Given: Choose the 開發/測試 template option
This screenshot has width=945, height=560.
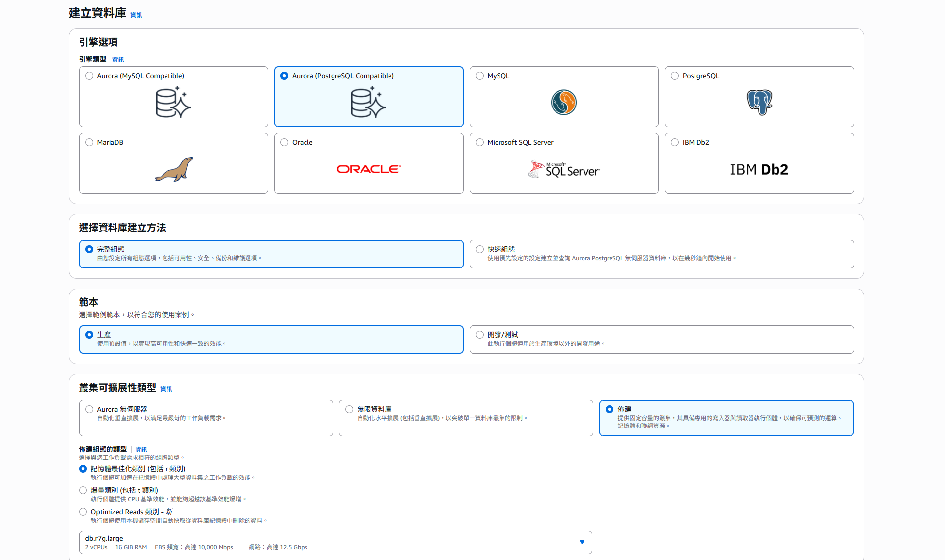Looking at the screenshot, I should (662, 340).
